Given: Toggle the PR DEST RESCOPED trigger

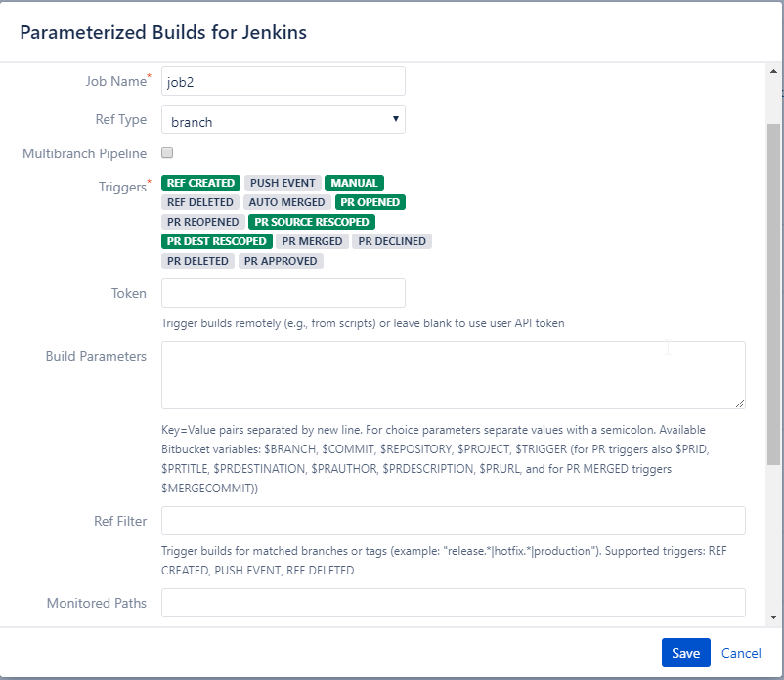Looking at the screenshot, I should (216, 240).
